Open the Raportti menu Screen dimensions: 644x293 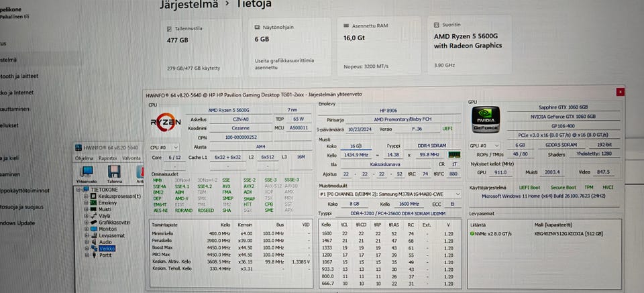107,158
